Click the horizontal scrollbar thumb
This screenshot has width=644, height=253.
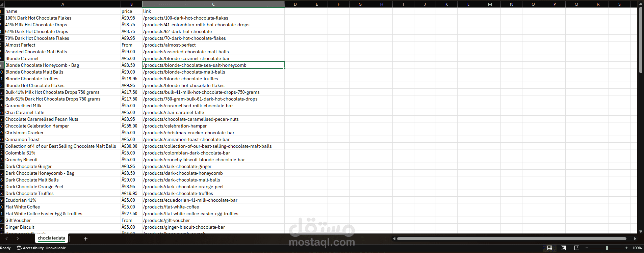pos(512,238)
